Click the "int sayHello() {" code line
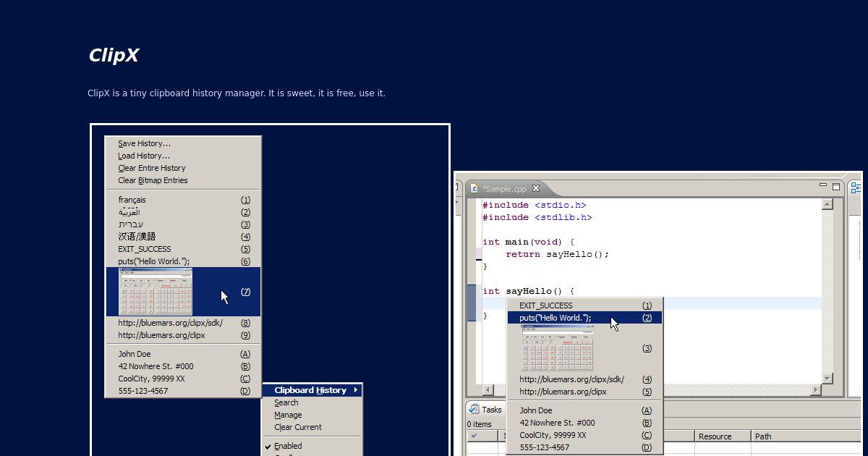868x456 pixels. point(529,291)
